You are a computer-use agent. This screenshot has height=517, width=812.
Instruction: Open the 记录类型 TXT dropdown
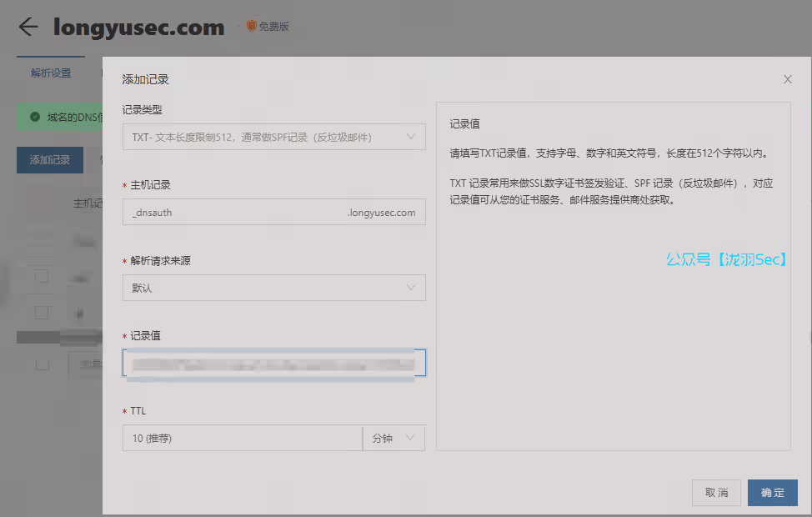[x=275, y=136]
